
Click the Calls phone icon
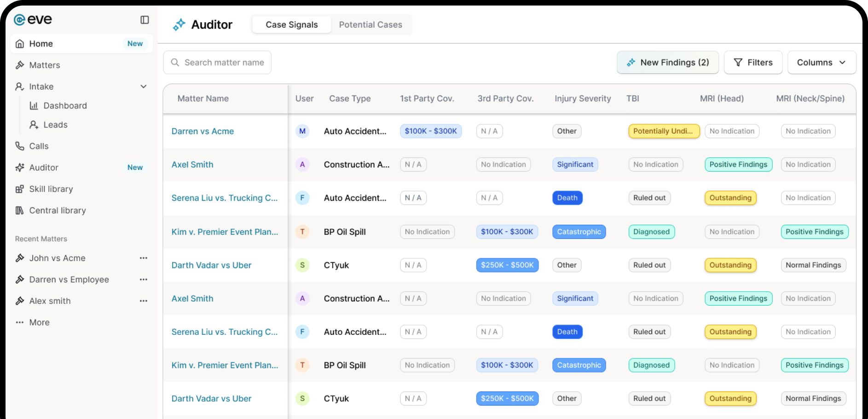click(x=20, y=146)
